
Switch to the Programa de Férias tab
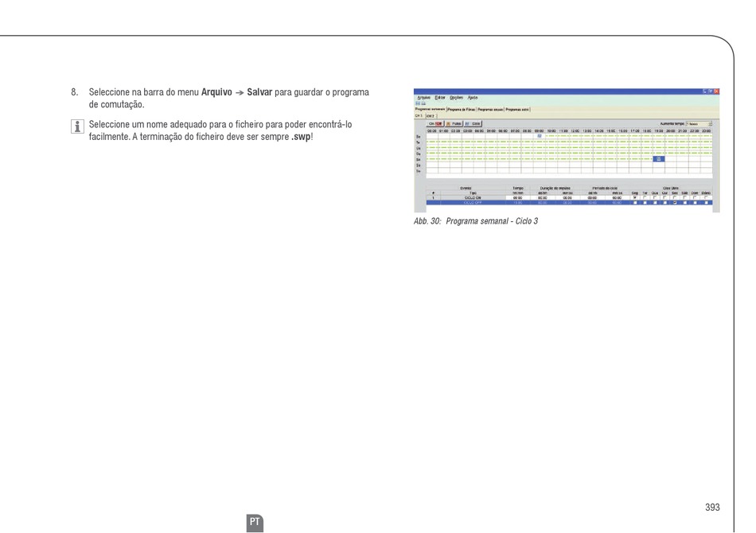(462, 110)
